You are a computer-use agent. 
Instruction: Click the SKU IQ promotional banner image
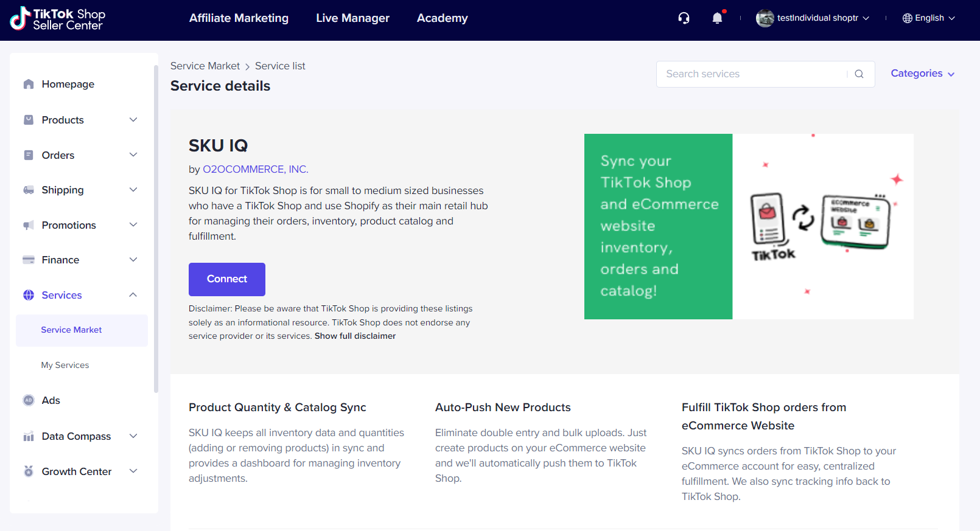tap(749, 226)
